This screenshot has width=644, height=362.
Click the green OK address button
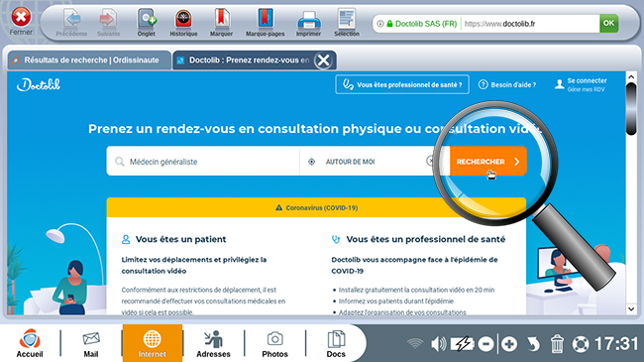click(608, 24)
